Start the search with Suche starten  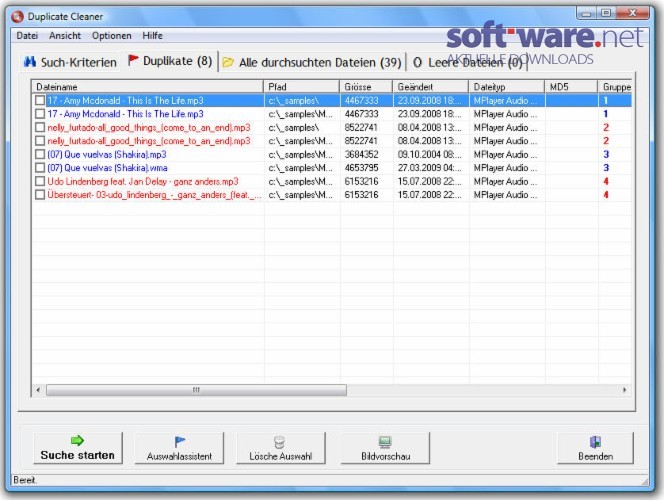point(78,448)
